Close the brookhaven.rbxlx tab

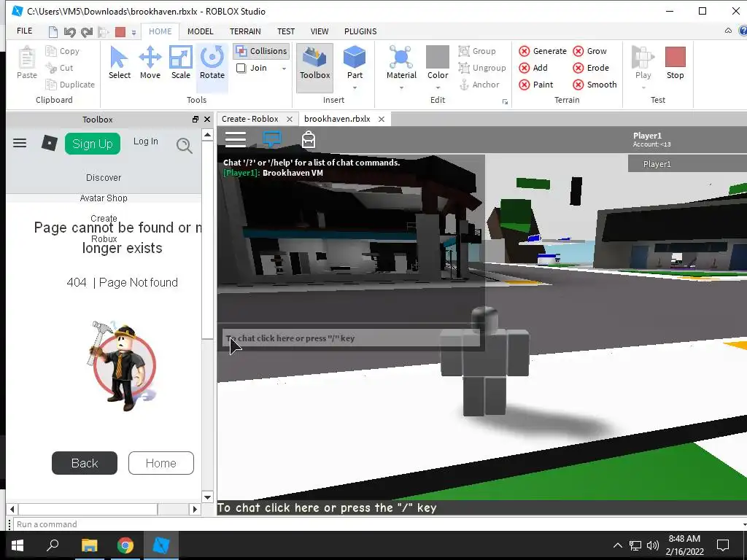click(381, 120)
